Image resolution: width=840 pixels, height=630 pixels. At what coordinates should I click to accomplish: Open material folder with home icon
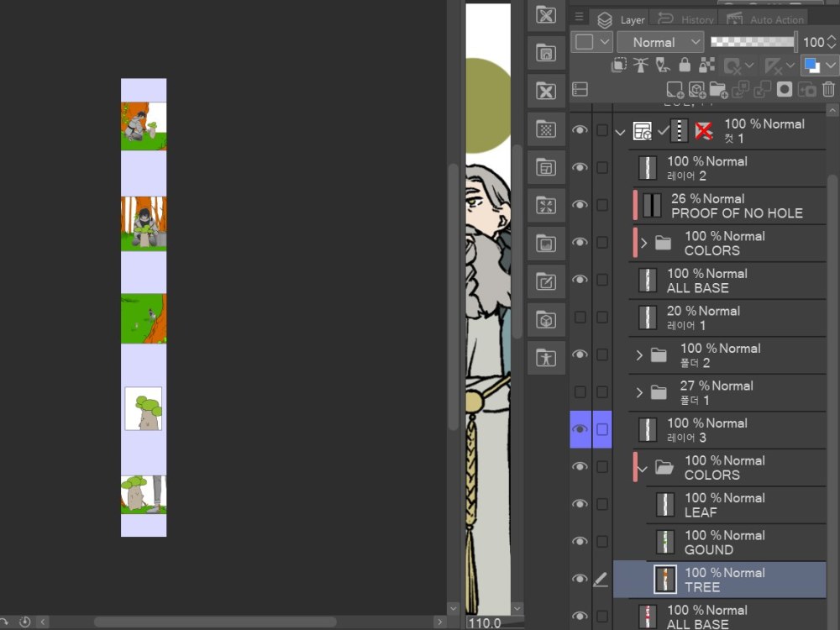546,53
